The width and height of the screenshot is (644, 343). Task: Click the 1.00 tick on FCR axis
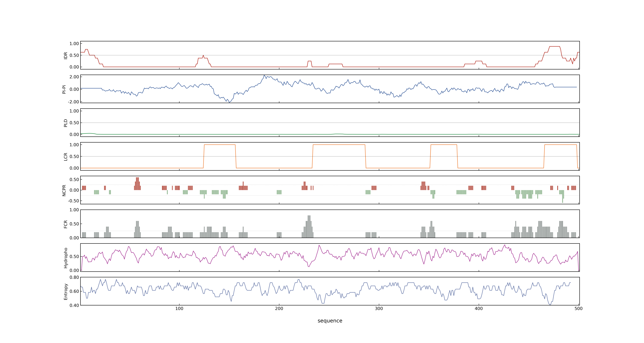(74, 210)
